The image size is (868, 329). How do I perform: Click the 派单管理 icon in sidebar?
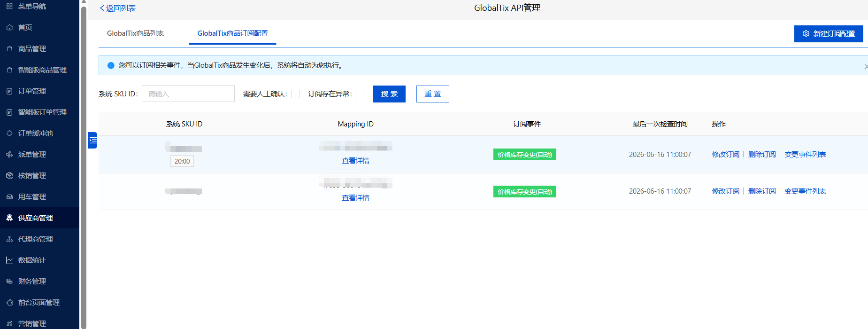point(9,155)
